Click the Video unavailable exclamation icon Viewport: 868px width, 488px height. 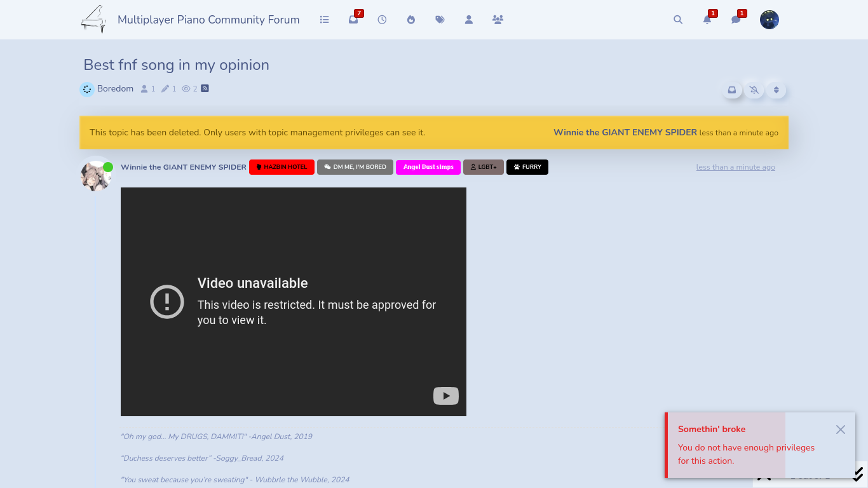(167, 301)
